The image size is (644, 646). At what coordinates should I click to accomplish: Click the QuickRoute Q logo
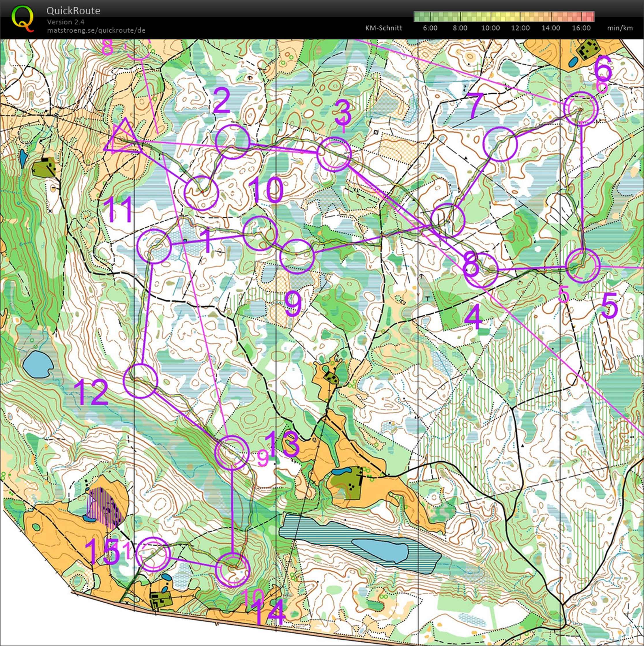point(23,19)
